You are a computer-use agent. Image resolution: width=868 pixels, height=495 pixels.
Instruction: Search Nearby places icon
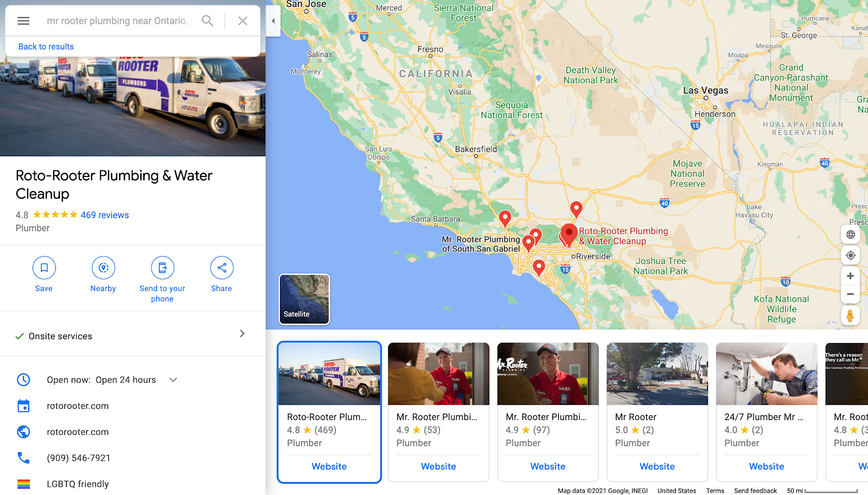point(103,268)
